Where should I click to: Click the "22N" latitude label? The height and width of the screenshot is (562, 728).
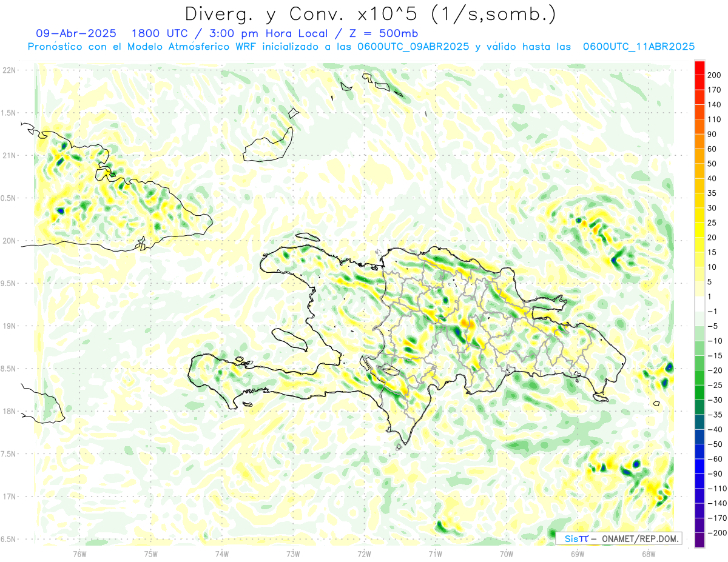[9, 70]
